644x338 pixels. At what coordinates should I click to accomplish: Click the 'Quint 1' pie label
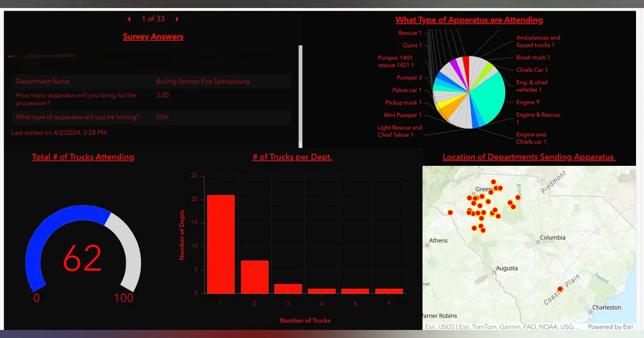[412, 46]
